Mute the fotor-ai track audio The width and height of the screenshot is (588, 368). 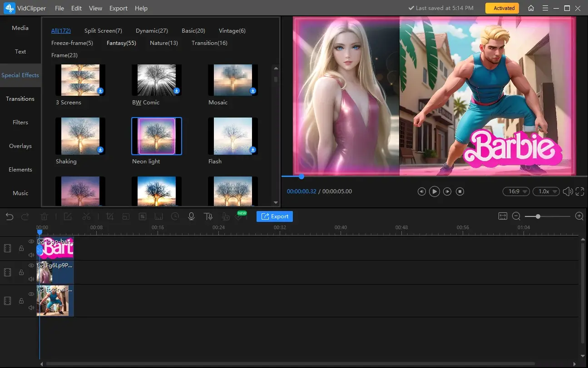click(31, 308)
